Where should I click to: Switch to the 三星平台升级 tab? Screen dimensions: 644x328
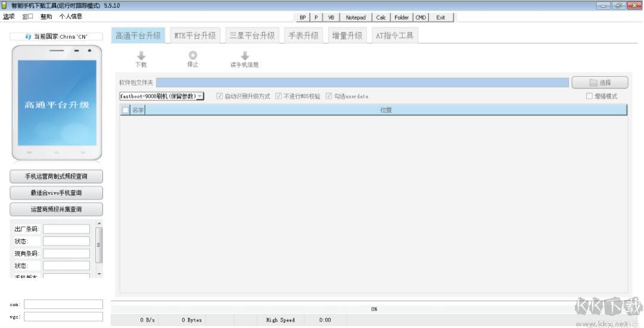click(252, 35)
